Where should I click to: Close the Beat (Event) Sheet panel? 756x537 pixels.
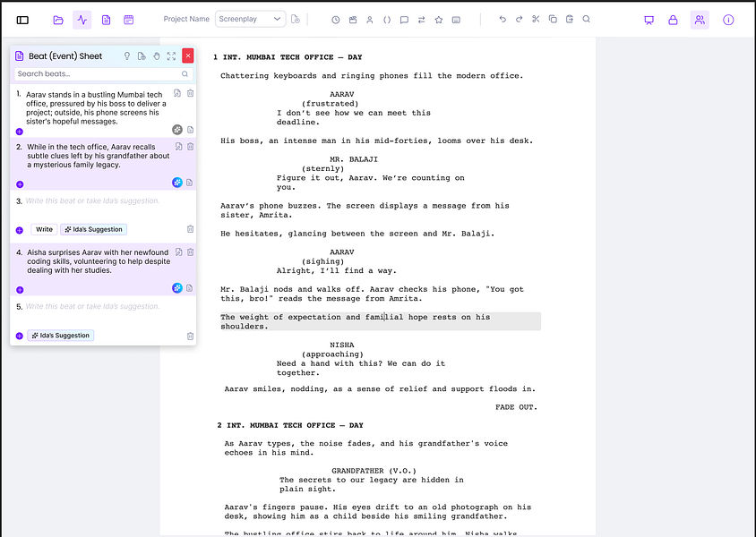(188, 55)
